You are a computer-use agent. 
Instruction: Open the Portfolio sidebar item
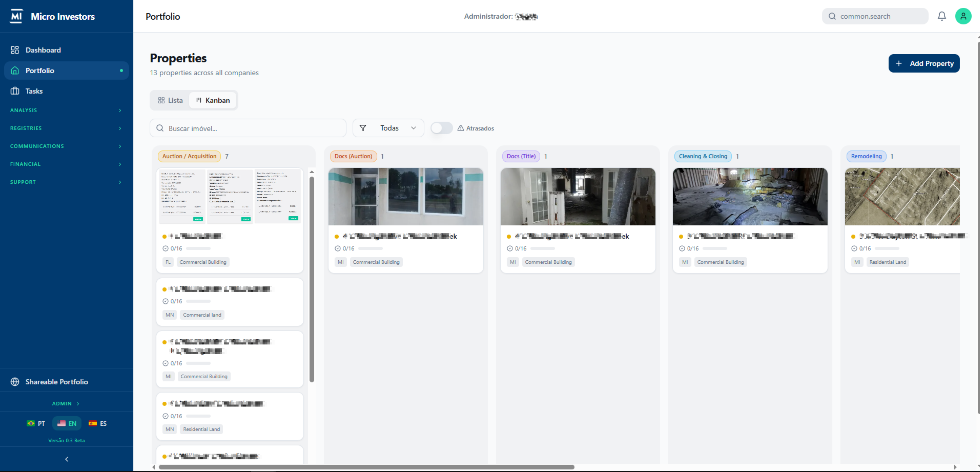coord(67,70)
